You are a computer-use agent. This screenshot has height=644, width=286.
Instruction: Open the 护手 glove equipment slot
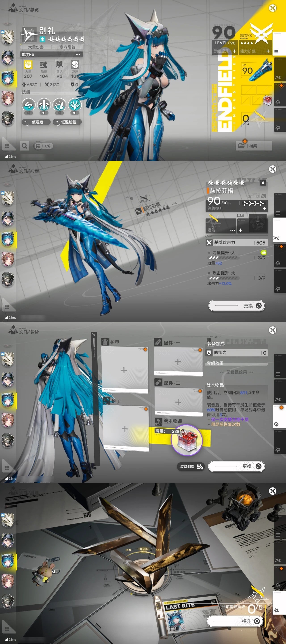pyautogui.click(x=125, y=428)
